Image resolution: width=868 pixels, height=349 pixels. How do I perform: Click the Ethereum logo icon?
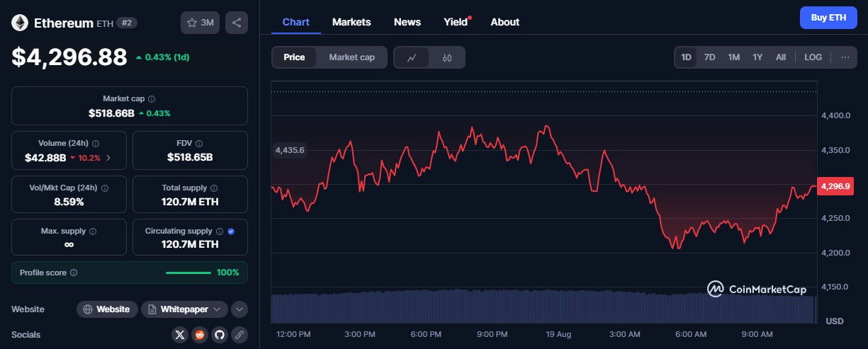click(20, 23)
